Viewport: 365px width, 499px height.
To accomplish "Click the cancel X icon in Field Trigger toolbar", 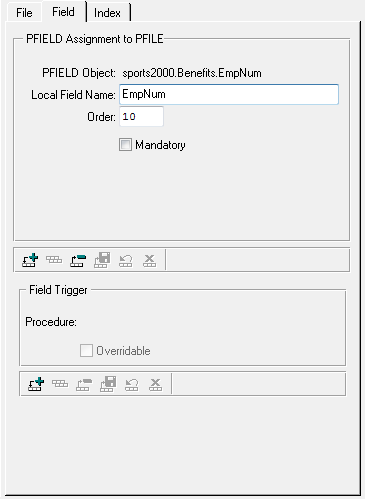I will (x=155, y=384).
